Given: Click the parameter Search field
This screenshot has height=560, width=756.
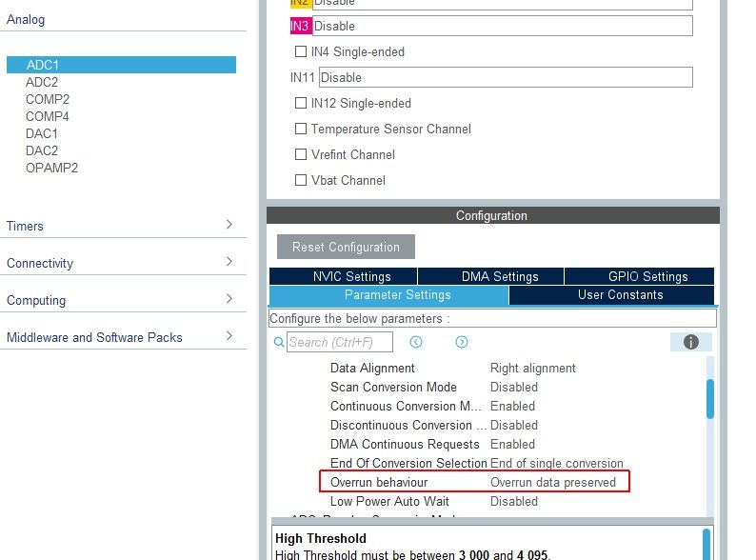Looking at the screenshot, I should [339, 342].
